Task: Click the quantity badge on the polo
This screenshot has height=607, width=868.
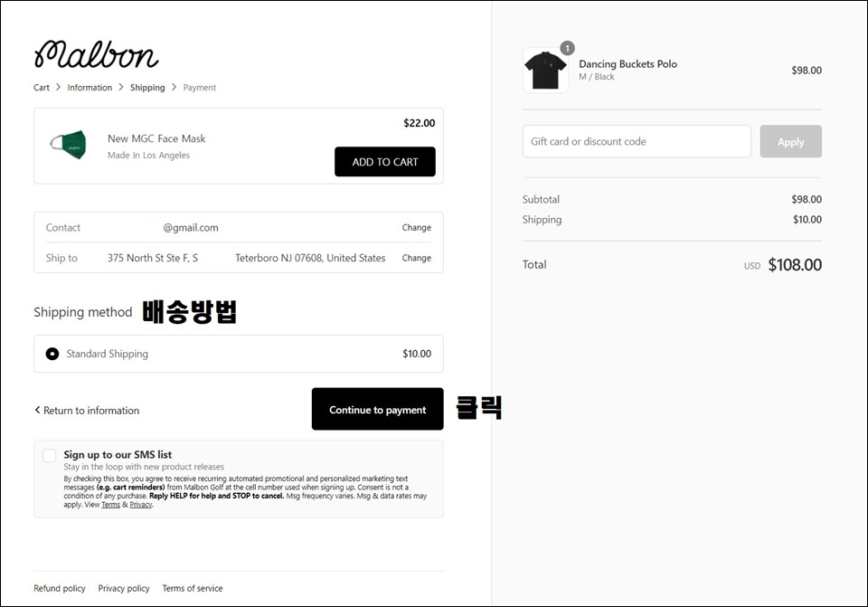Action: coord(567,48)
